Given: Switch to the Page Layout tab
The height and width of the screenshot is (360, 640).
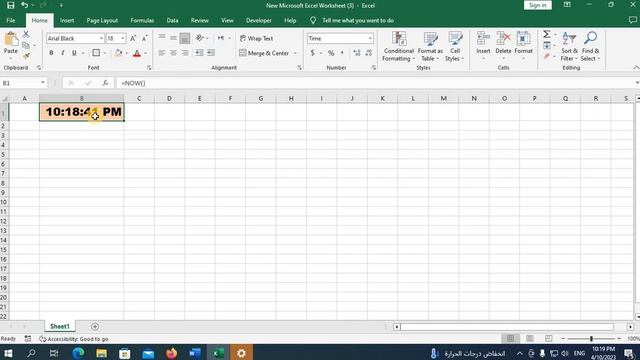Looking at the screenshot, I should click(102, 20).
